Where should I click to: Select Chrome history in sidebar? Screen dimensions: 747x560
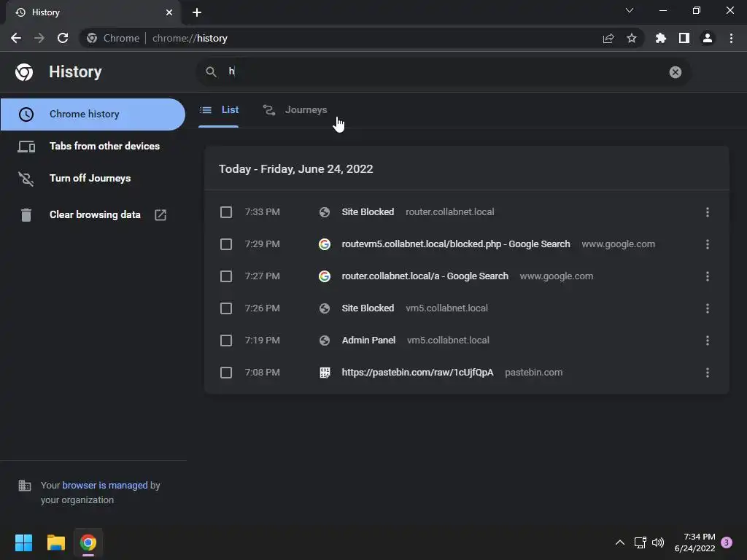[93, 114]
